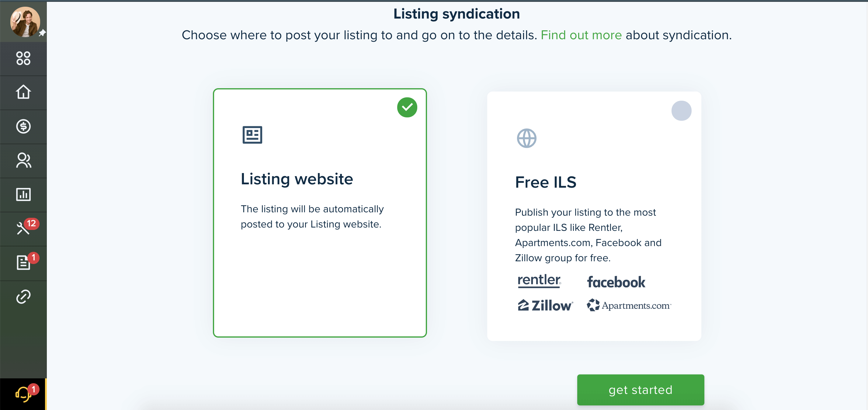Click the pin icon beside the avatar

[x=42, y=33]
